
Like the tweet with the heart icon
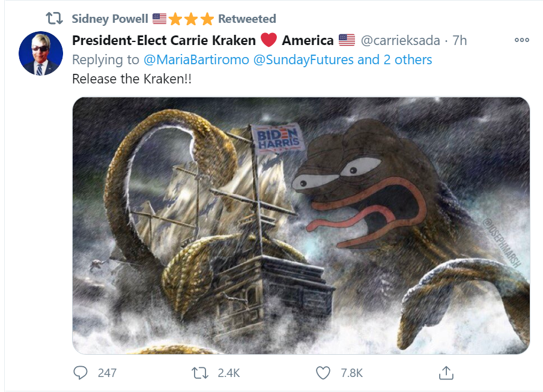(323, 373)
